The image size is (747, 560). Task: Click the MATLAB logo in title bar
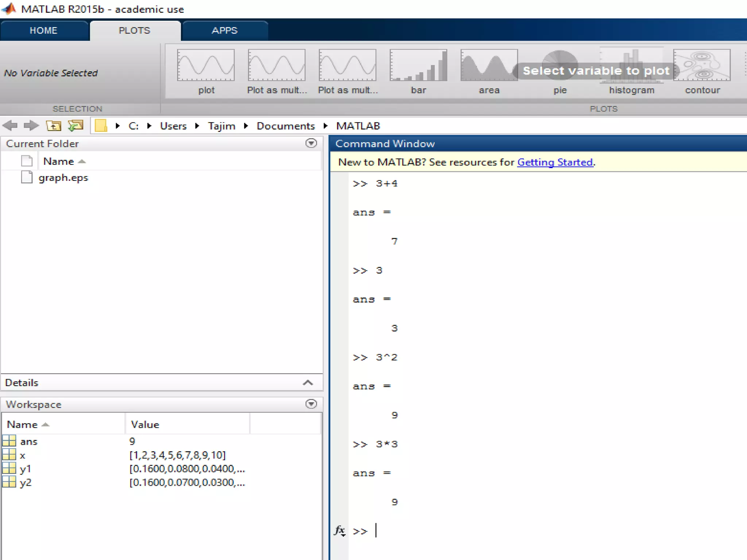[x=9, y=9]
